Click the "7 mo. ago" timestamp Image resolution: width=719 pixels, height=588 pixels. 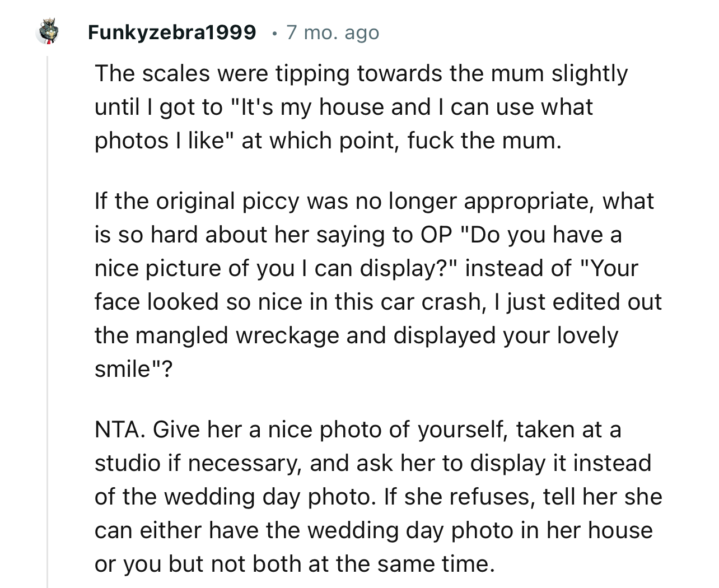tap(333, 32)
